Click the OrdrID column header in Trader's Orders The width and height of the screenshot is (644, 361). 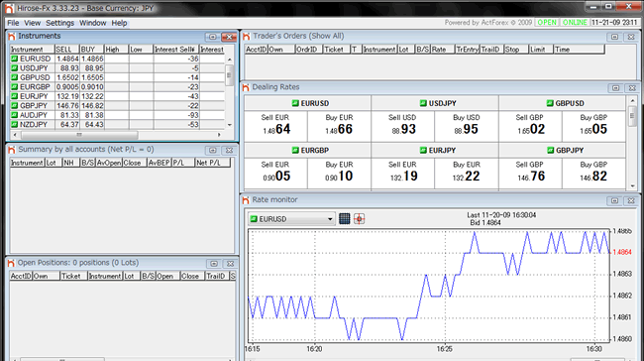308,50
